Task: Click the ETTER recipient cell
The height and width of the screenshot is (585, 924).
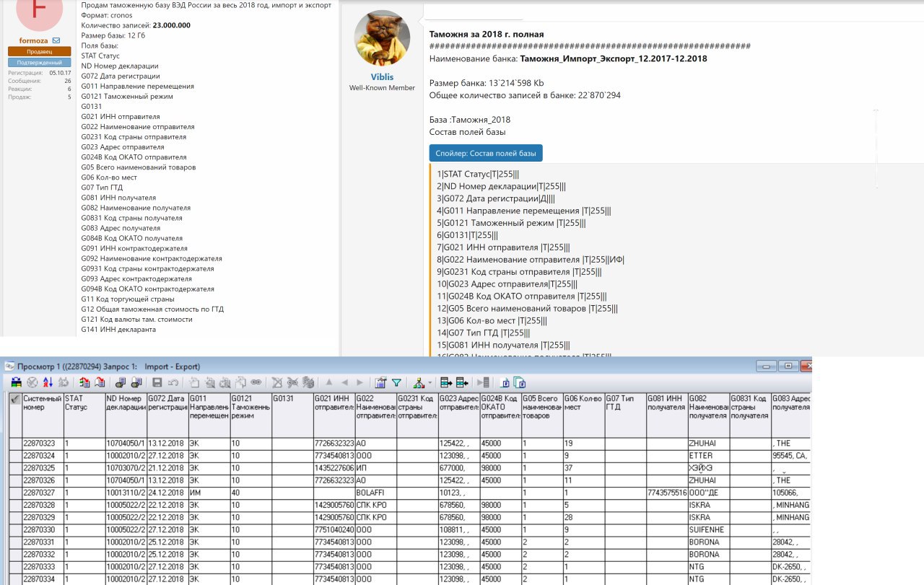Action: [x=709, y=456]
